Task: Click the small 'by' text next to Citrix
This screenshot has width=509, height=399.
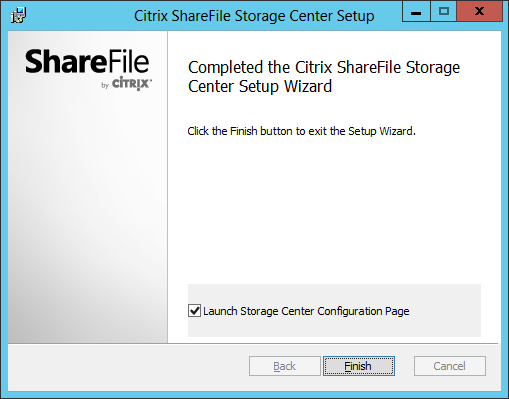Action: pyautogui.click(x=105, y=86)
